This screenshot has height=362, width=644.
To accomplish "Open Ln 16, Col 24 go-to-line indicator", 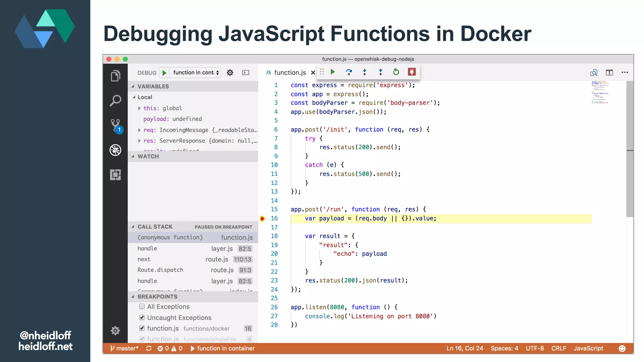I will click(465, 348).
